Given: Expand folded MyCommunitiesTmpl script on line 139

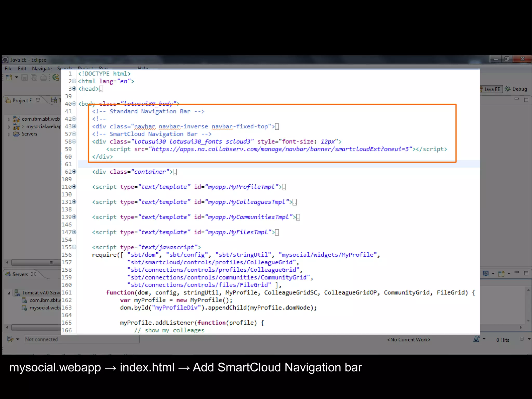Looking at the screenshot, I should (74, 217).
